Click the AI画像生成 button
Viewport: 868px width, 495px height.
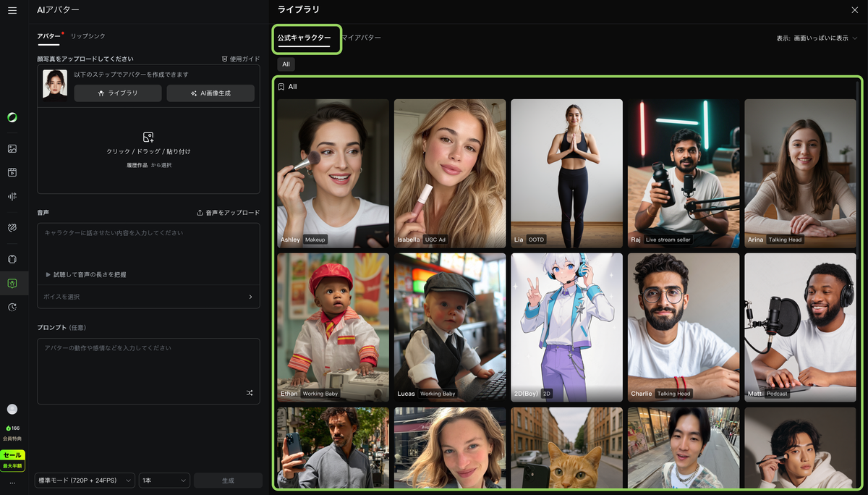click(210, 93)
